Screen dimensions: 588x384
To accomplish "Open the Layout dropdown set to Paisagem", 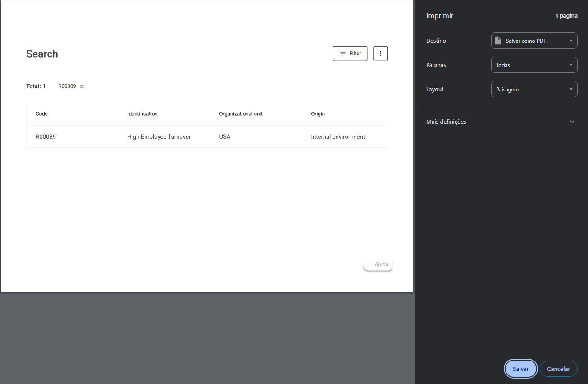I will [534, 89].
